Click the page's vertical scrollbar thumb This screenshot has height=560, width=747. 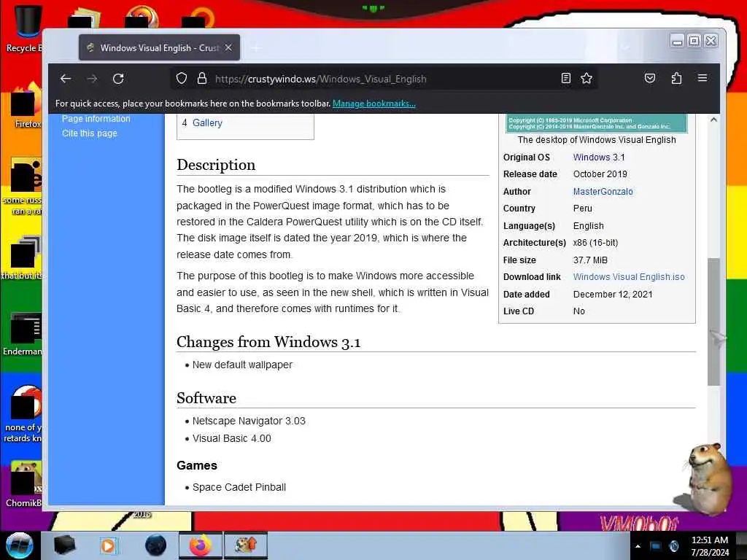tap(713, 322)
